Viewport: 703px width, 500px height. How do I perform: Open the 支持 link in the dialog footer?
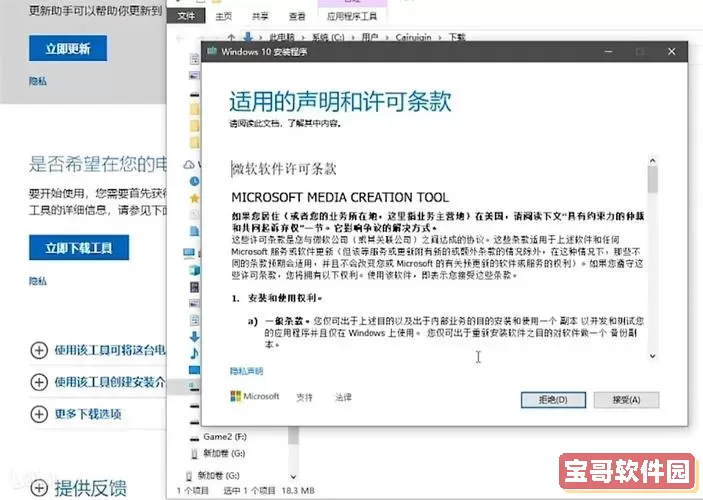click(x=304, y=397)
